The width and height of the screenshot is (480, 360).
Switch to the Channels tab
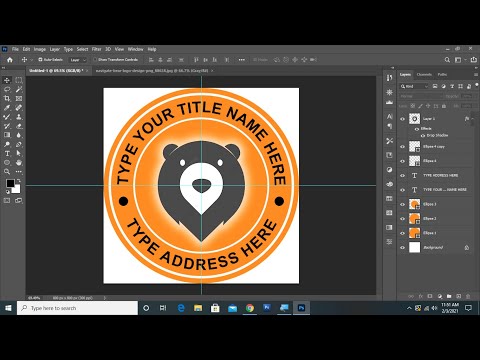pos(424,74)
